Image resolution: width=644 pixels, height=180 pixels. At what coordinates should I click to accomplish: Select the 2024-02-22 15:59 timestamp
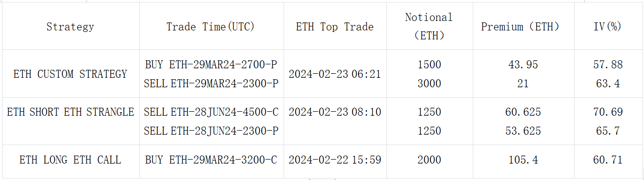click(334, 160)
